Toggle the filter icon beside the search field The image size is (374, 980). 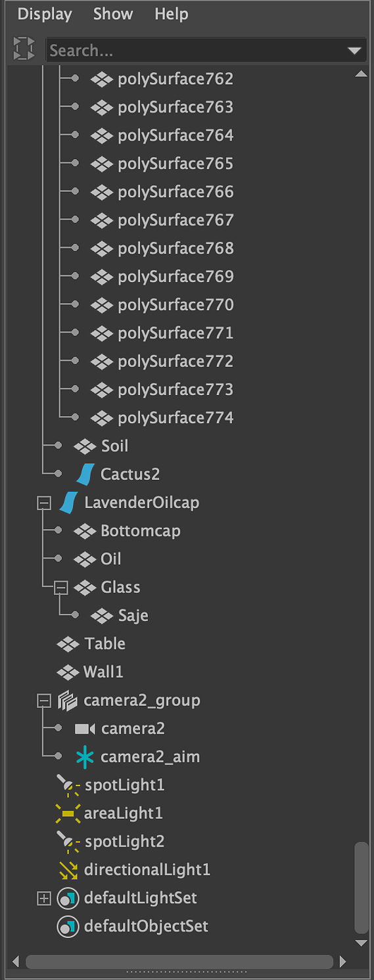tap(24, 49)
